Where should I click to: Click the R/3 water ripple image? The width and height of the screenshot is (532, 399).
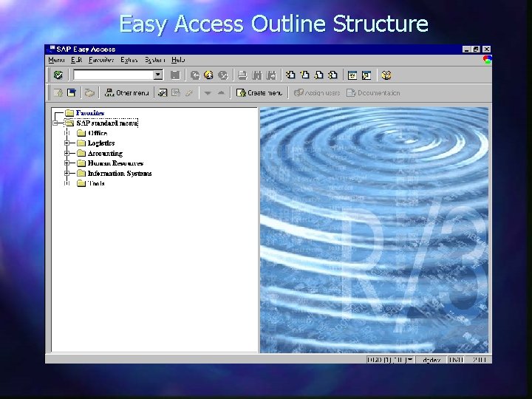[374, 230]
